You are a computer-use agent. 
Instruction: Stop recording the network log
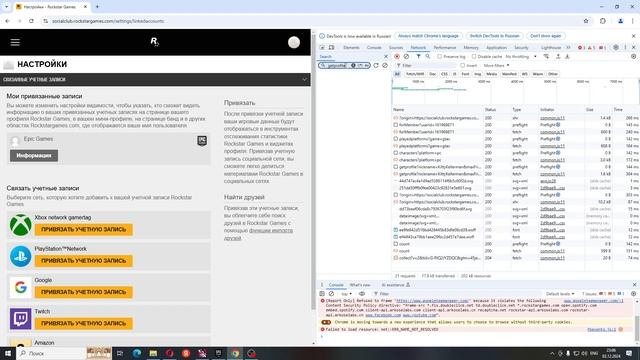tap(397, 57)
